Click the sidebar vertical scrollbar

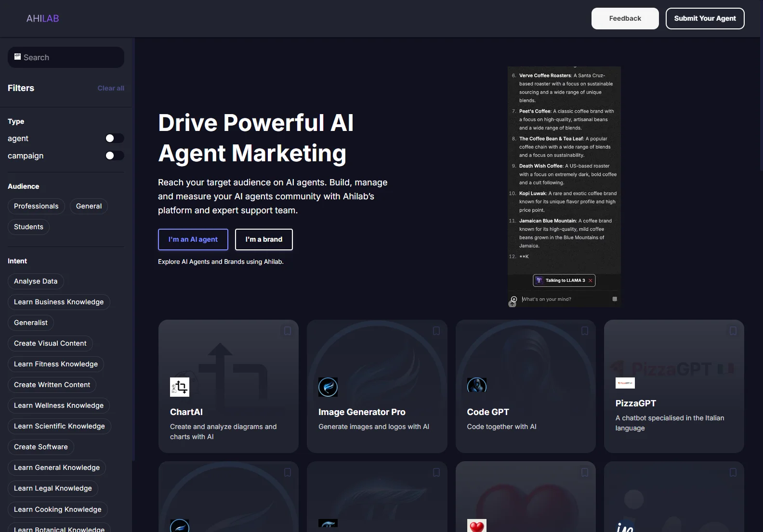(133, 250)
